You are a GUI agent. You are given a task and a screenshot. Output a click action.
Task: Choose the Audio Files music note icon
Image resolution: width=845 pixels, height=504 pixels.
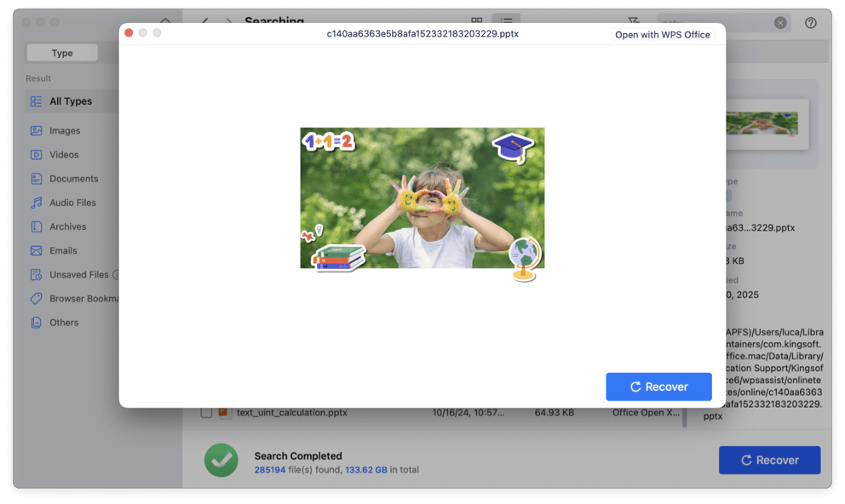coord(36,203)
